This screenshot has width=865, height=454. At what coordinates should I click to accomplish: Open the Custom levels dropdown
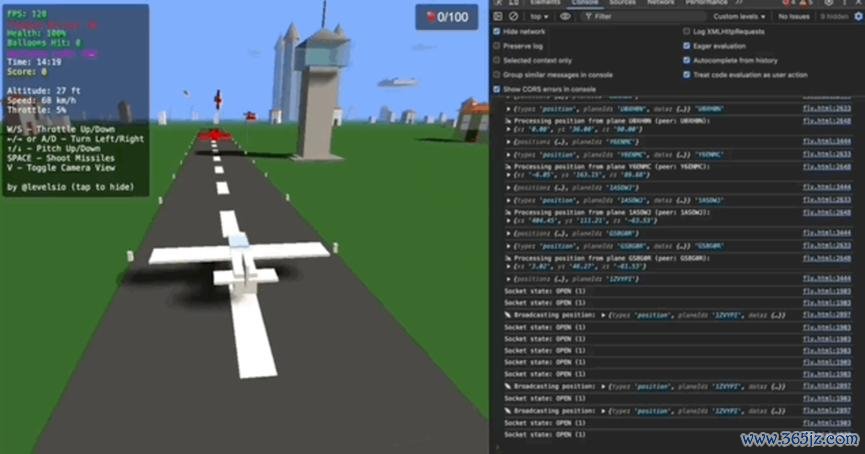tap(739, 17)
